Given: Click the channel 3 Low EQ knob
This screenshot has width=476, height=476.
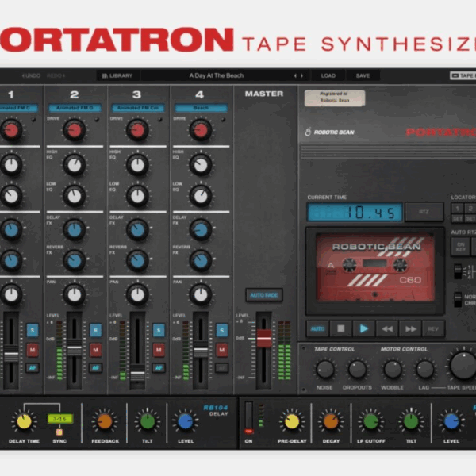Looking at the screenshot, I should click(137, 196).
